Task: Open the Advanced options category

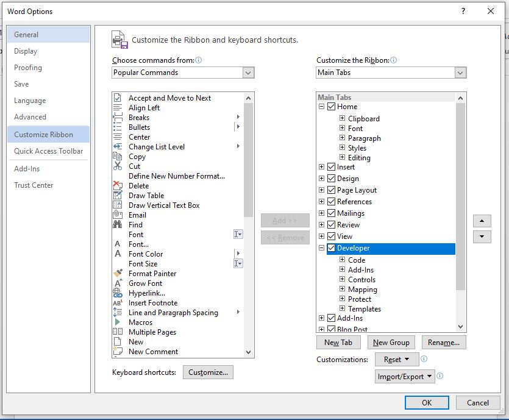Action: [48, 117]
